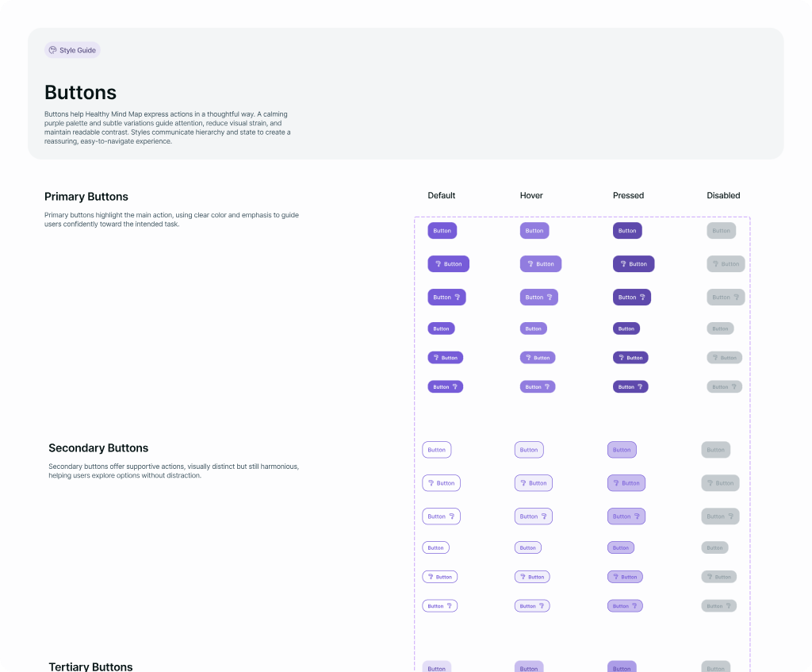Click leading icon in secondary Hover small button
Viewport: 812px width, 672px height.
(x=523, y=577)
